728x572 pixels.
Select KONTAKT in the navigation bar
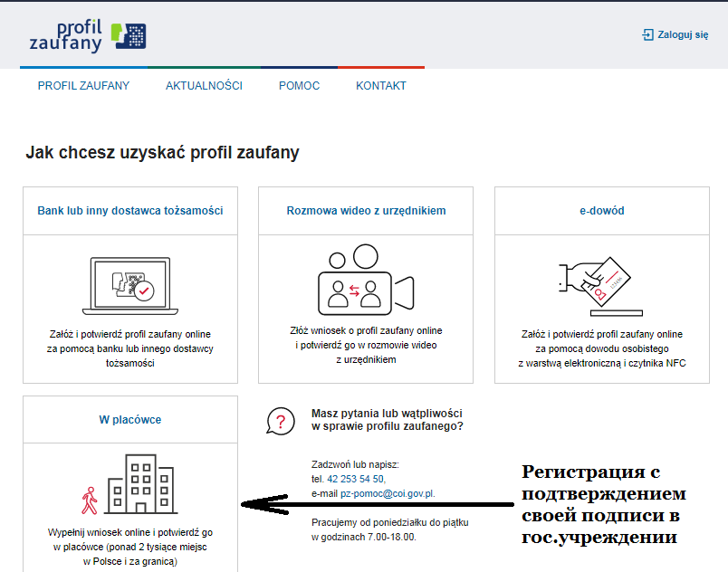pyautogui.click(x=381, y=86)
